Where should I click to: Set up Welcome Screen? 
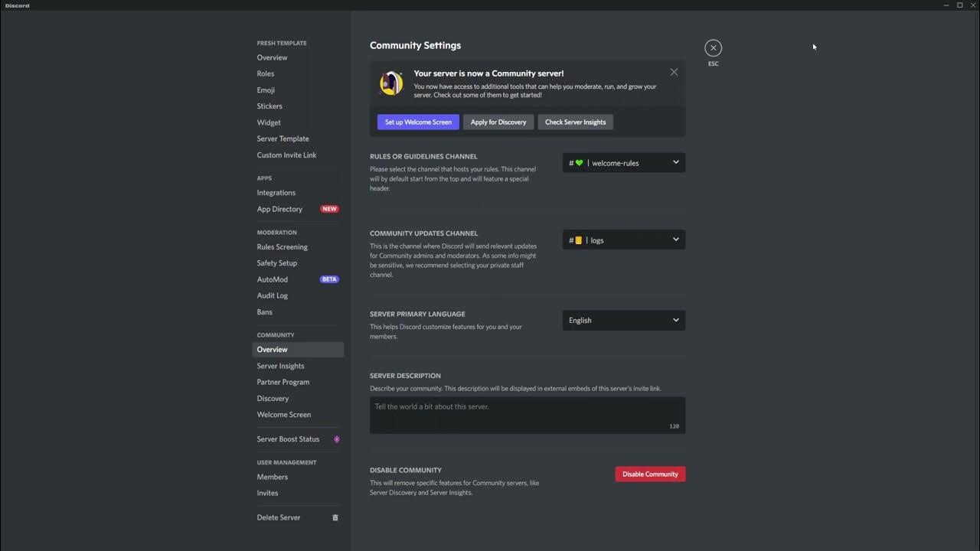point(418,122)
